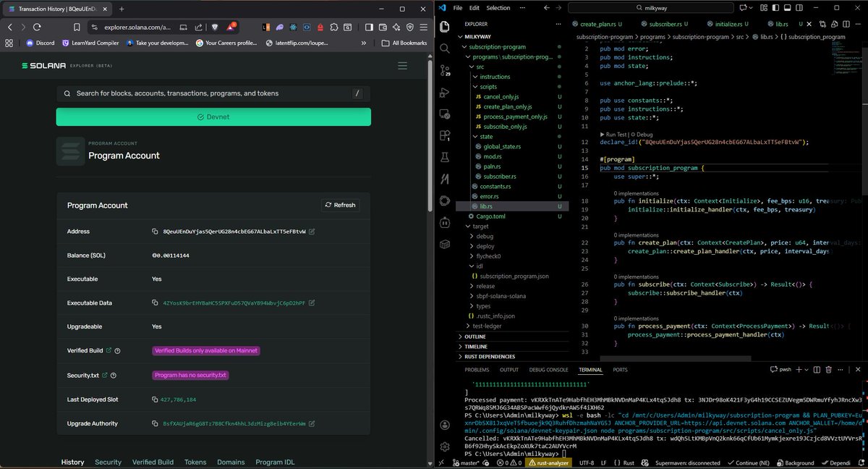Click the VS Code command center search box
Image resolution: width=868 pixels, height=469 pixels.
coord(651,8)
